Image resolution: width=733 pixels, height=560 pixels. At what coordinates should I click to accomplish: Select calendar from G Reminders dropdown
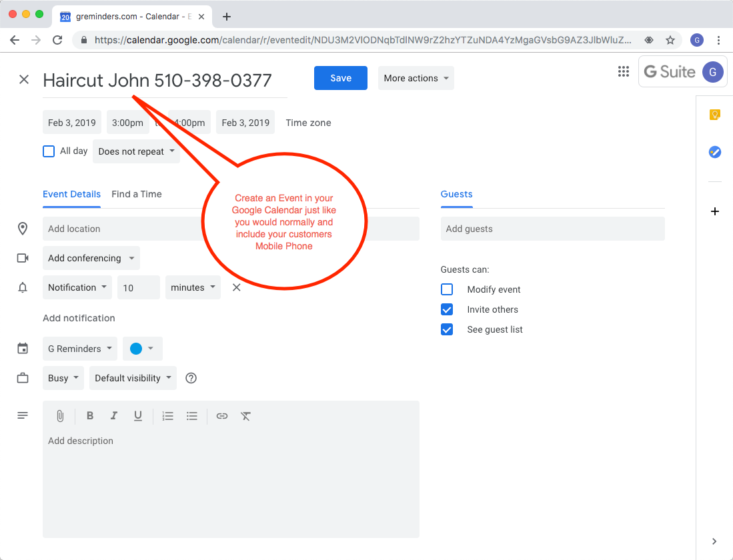point(80,348)
